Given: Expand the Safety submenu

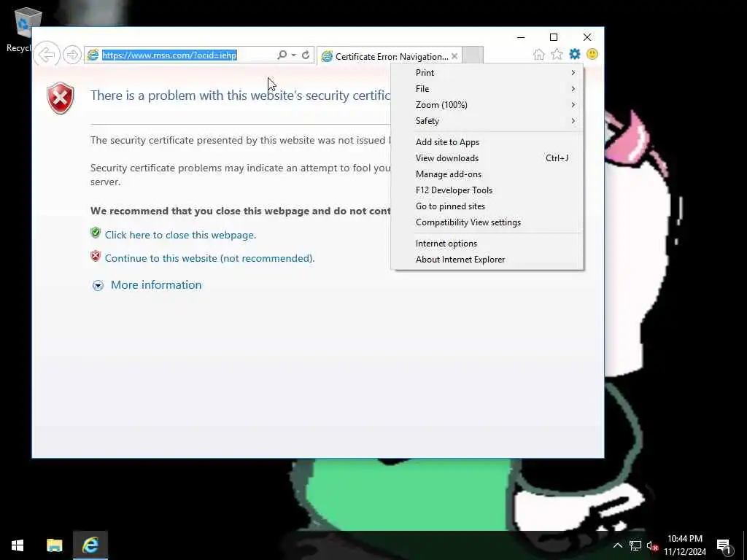Looking at the screenshot, I should point(487,121).
